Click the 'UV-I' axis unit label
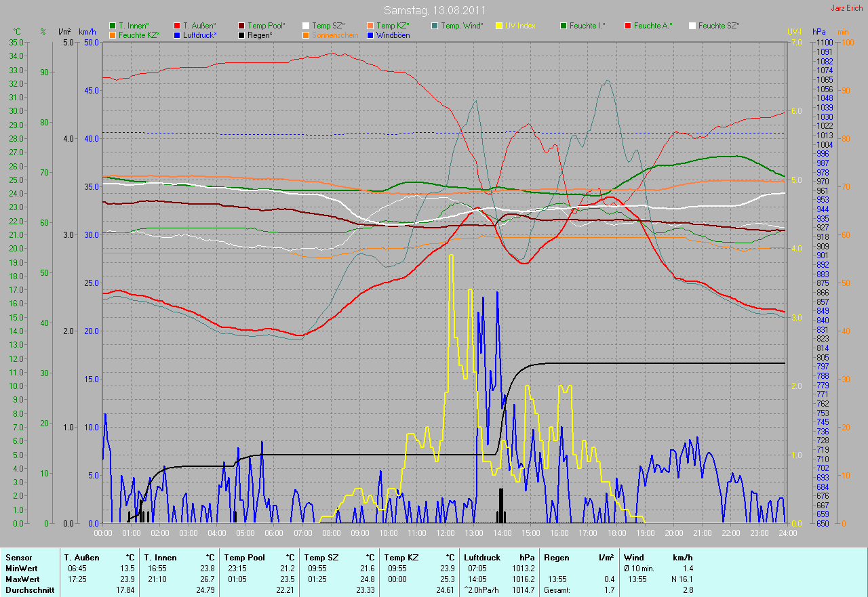Viewport: 868px width, 597px height. click(x=793, y=32)
